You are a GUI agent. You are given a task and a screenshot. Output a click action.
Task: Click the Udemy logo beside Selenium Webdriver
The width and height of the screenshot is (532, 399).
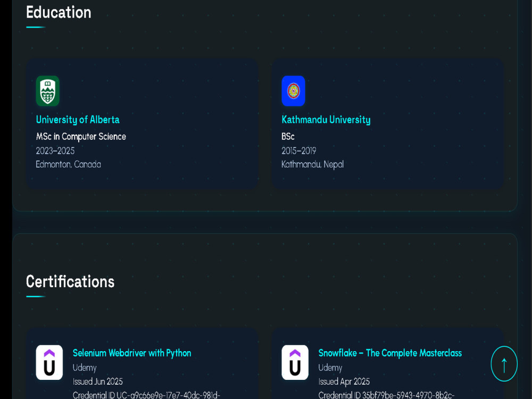[x=49, y=362]
